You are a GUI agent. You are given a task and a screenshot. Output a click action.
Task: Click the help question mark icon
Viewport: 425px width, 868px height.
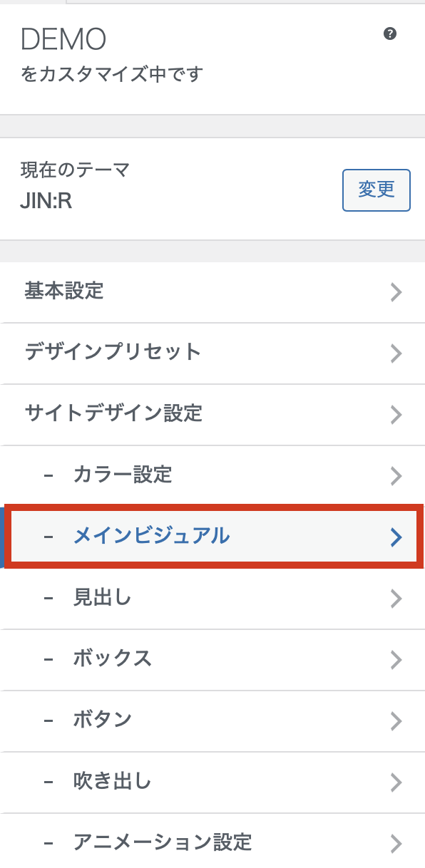389,33
